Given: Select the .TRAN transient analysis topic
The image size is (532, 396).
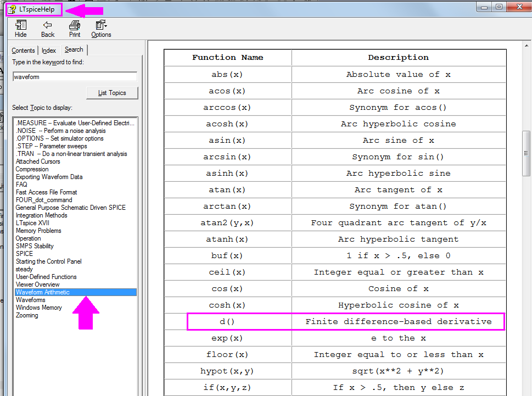Looking at the screenshot, I should (71, 154).
